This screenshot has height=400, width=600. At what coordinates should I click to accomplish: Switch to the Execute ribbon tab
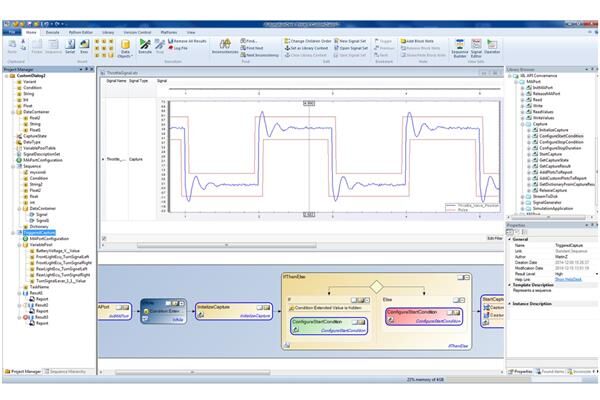pyautogui.click(x=49, y=31)
